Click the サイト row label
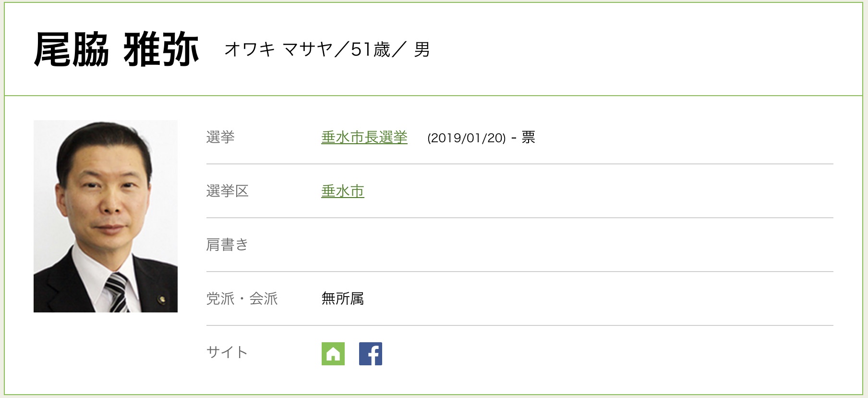The height and width of the screenshot is (398, 868). 227,353
